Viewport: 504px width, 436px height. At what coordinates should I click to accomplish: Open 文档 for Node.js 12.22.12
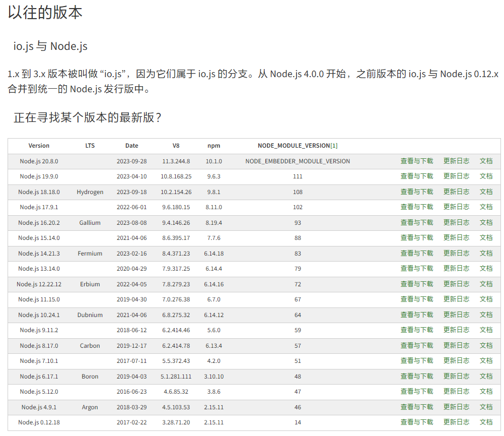pos(486,284)
